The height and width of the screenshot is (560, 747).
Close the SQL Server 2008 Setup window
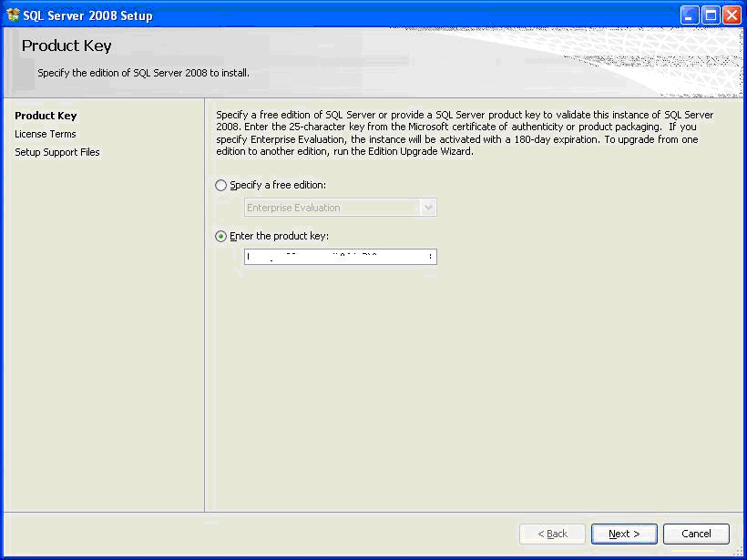click(x=732, y=15)
